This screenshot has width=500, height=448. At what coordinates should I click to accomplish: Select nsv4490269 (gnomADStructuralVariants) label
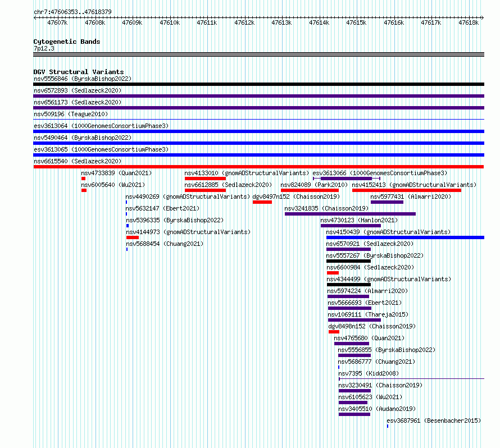click(188, 196)
